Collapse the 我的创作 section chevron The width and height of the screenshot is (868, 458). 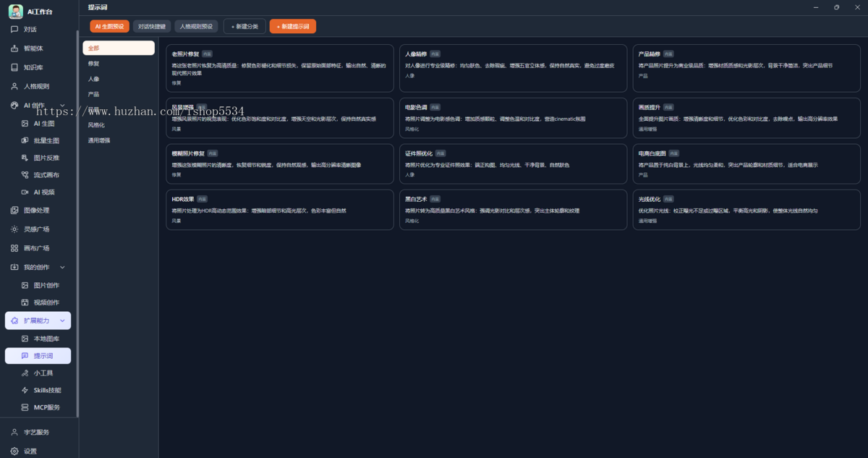coord(62,267)
